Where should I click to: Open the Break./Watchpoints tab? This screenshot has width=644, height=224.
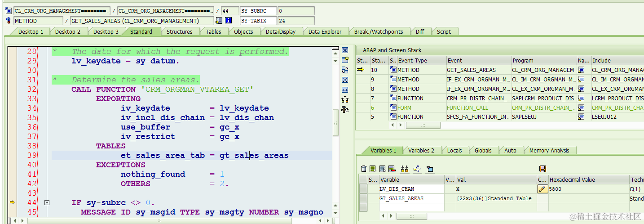pyautogui.click(x=379, y=31)
